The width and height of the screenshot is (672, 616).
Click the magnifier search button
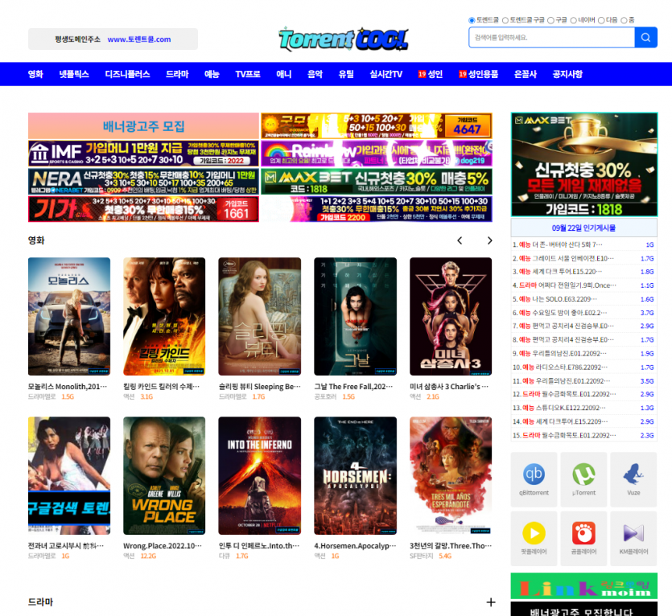[x=645, y=38]
